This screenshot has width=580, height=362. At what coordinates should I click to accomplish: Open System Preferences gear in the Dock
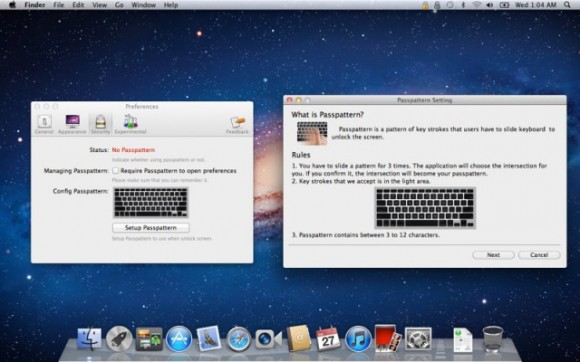418,339
